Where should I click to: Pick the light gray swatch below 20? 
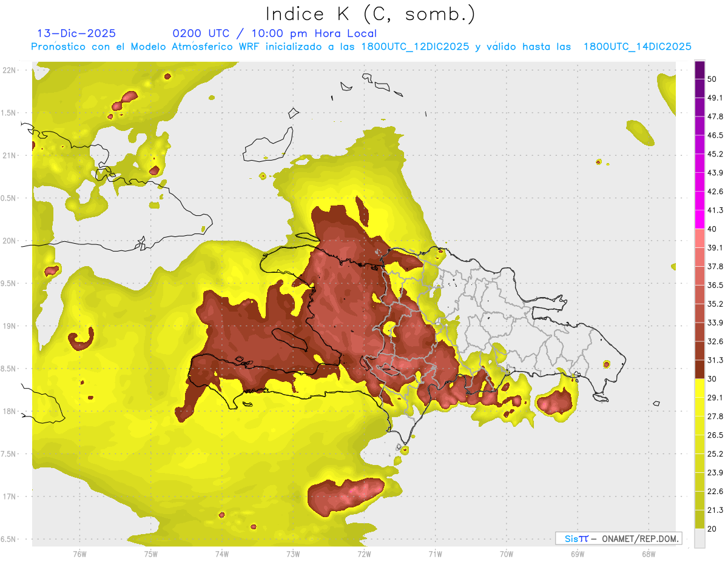point(700,538)
